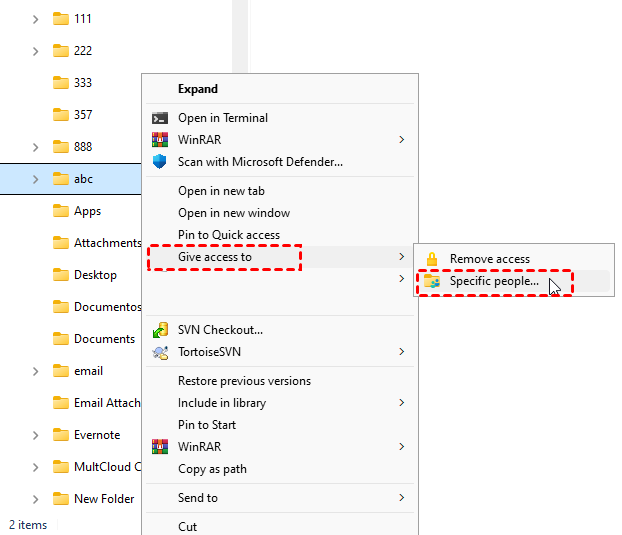Viewport: 622px width, 535px height.
Task: Expand the 111 folder tree node
Action: [36, 19]
